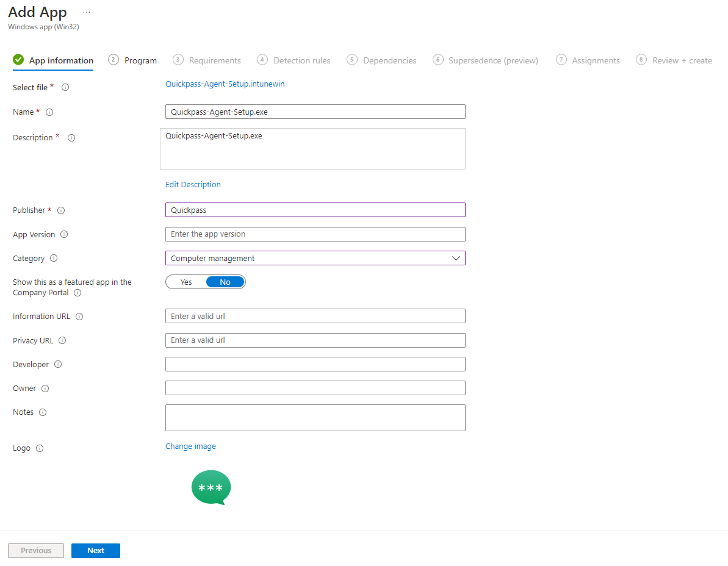Click the Previous button
This screenshot has width=728, height=566.
(x=36, y=551)
